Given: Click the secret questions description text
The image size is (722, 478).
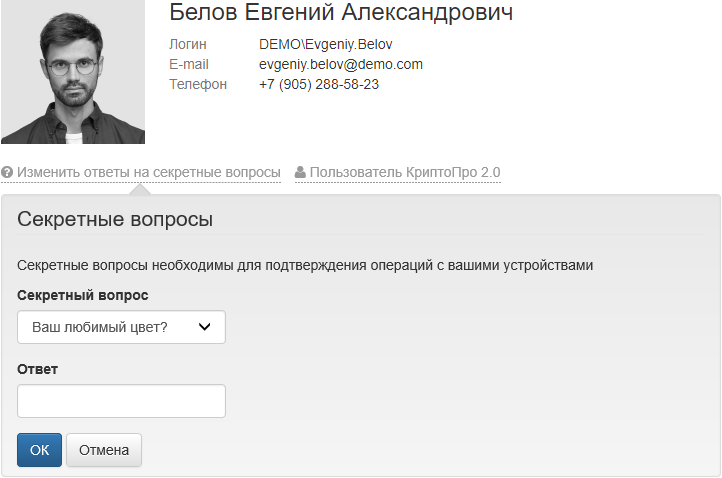Looking at the screenshot, I should [x=306, y=265].
